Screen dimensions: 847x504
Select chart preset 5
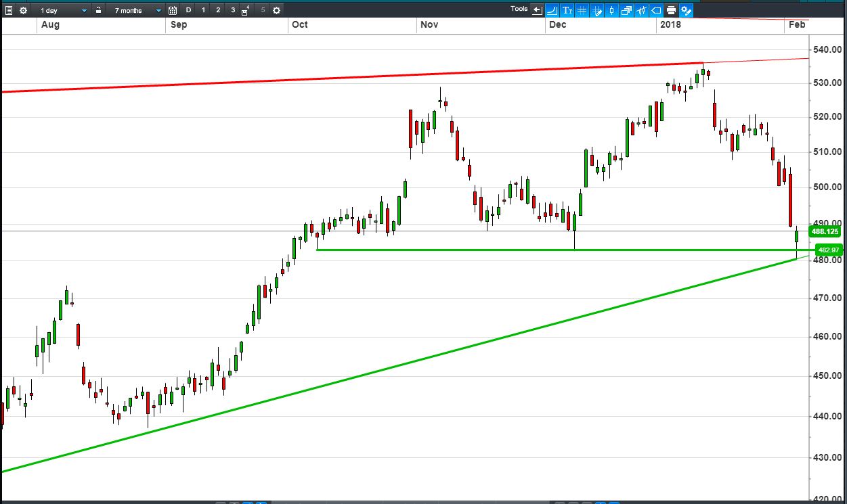pyautogui.click(x=263, y=10)
